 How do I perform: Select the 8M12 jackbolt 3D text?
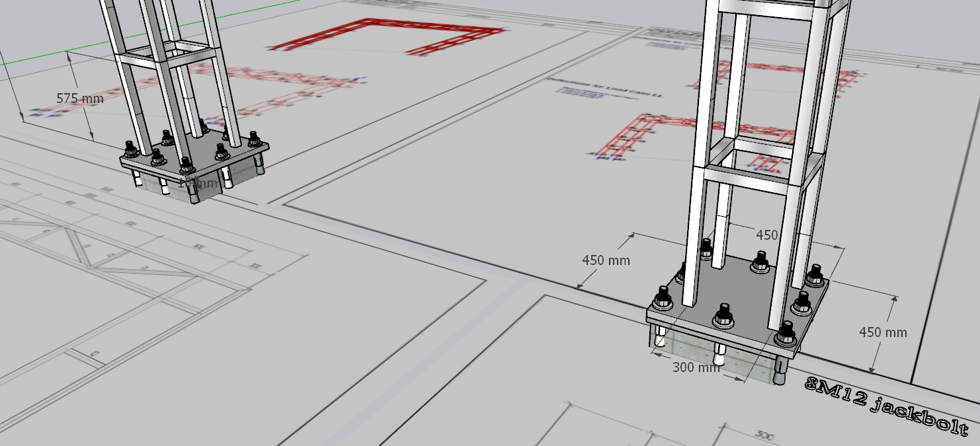[x=887, y=406]
